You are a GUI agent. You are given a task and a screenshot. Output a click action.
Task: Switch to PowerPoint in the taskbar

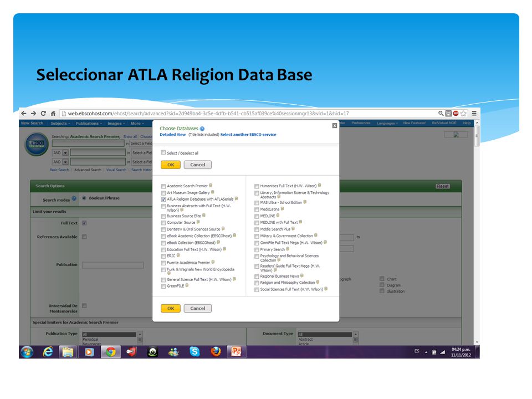point(236,352)
